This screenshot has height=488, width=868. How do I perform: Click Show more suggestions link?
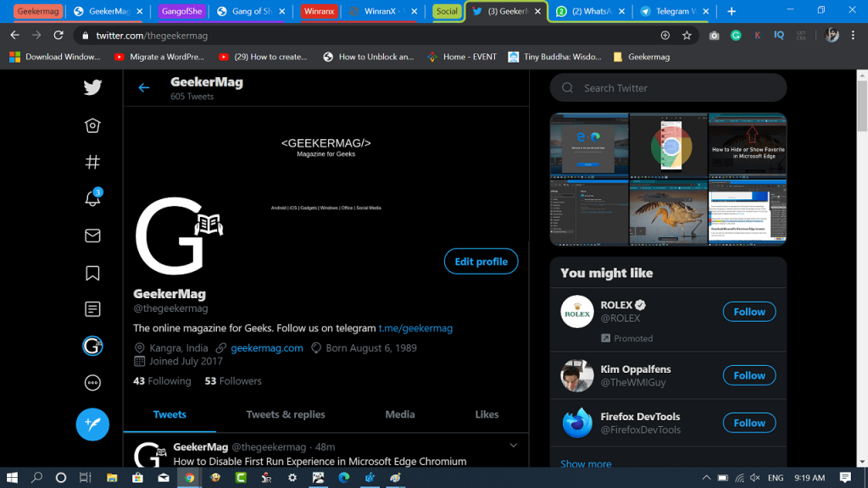coord(586,463)
